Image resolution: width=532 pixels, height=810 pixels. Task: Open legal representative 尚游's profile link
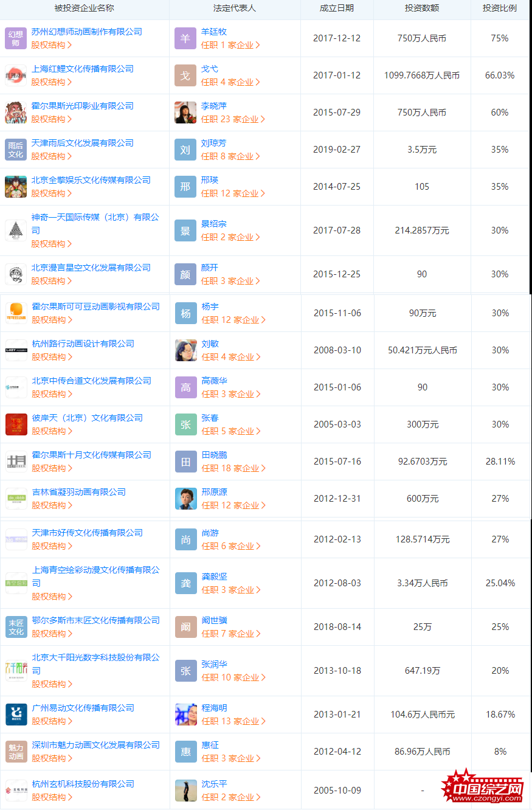(210, 533)
